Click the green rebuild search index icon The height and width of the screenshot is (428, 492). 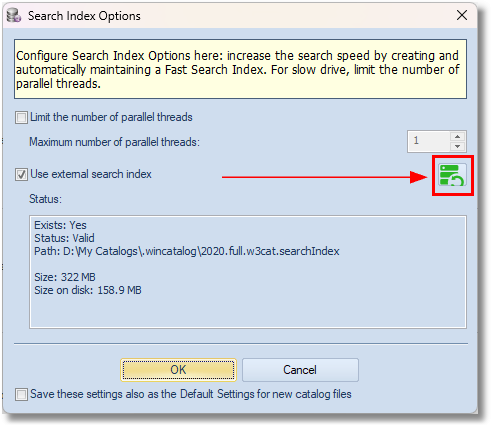[452, 175]
